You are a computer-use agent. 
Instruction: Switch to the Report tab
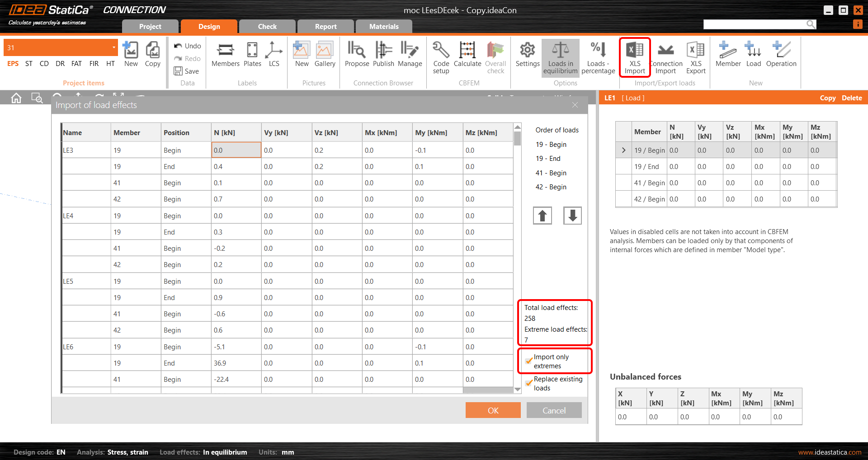point(325,26)
